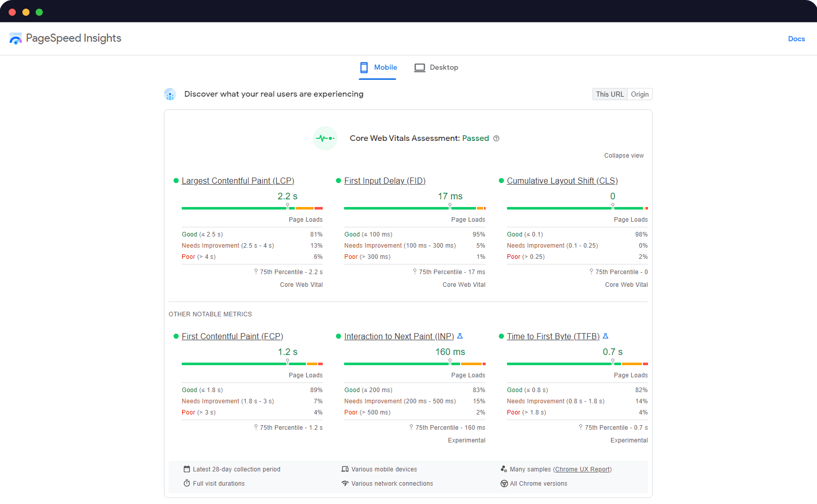Click the 'OTHER NOTABLE METRICS' heading

click(210, 314)
